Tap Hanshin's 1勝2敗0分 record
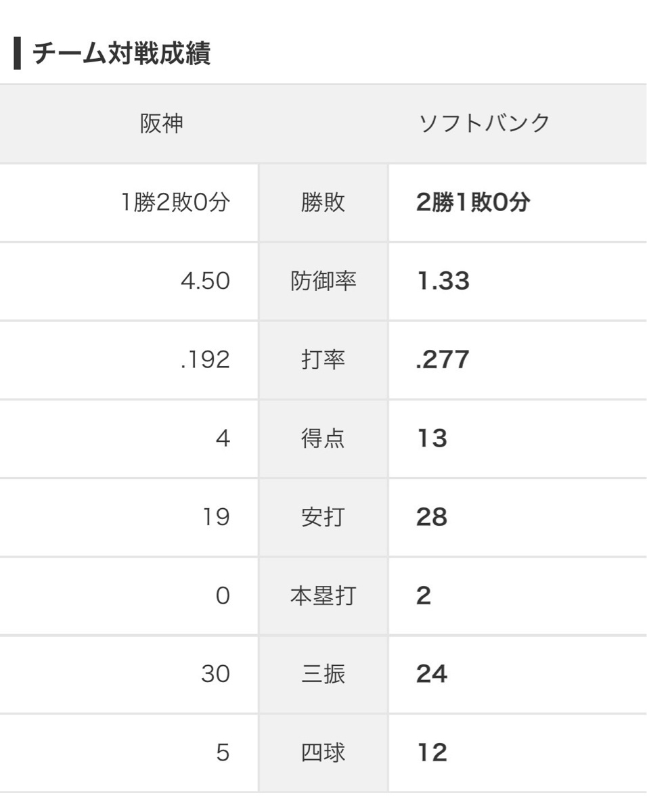647x812 pixels. (x=176, y=202)
